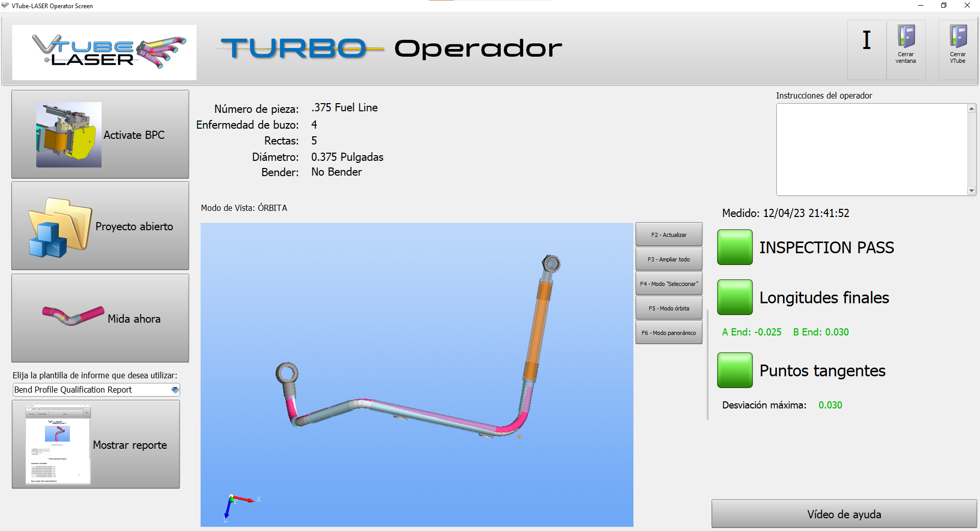Click the folder with blue cubes icon
Viewport: 980px width, 531px height.
coord(60,227)
